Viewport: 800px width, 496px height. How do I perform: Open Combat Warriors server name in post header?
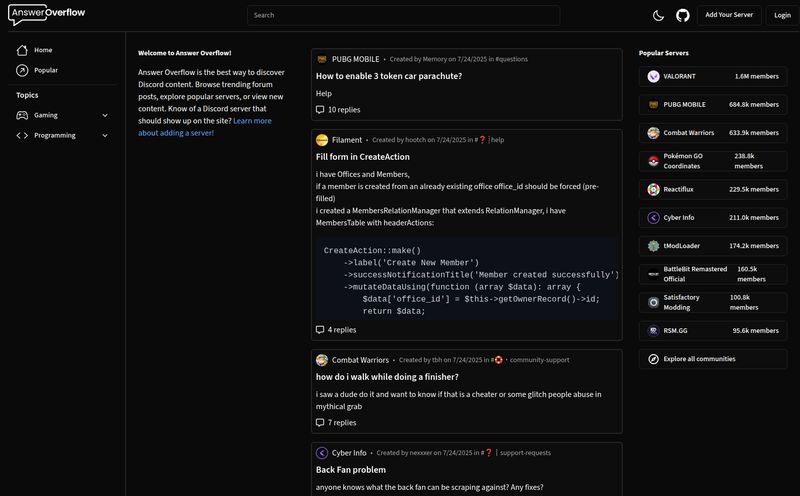tap(360, 360)
